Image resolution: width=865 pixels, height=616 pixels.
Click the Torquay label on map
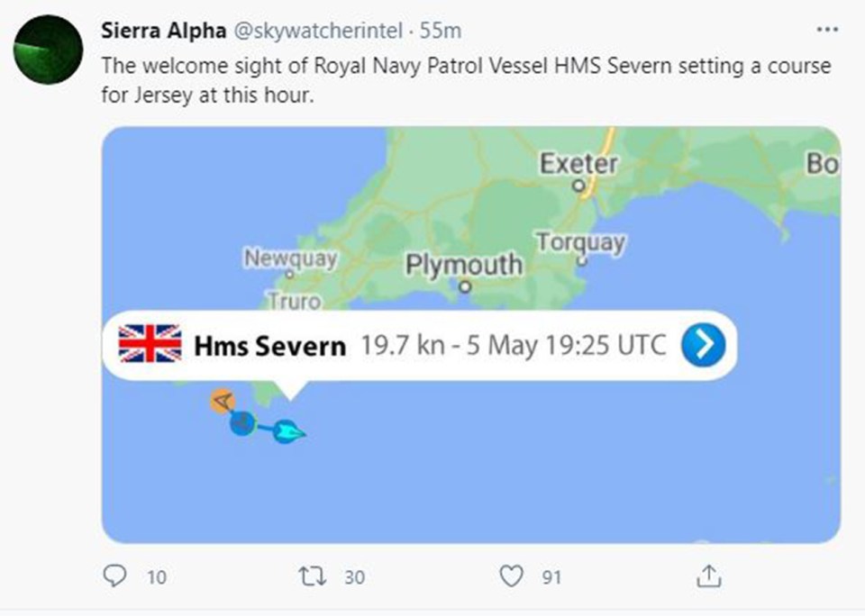click(x=581, y=242)
